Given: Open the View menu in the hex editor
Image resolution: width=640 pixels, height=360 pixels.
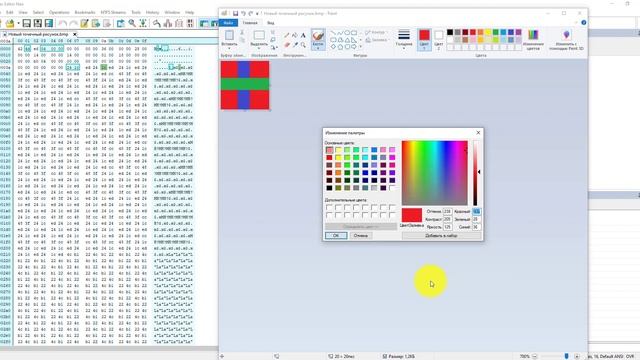Looking at the screenshot, I should pyautogui.click(x=23, y=13).
